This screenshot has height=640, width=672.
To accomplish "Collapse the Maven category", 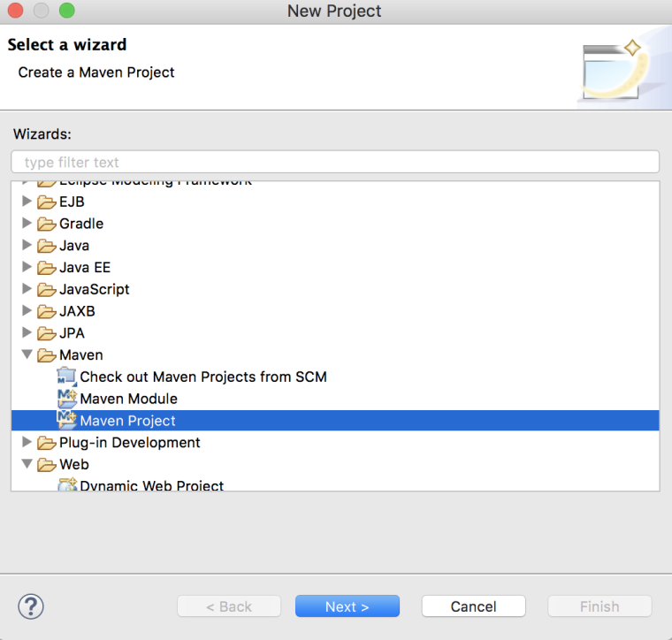I will click(27, 354).
